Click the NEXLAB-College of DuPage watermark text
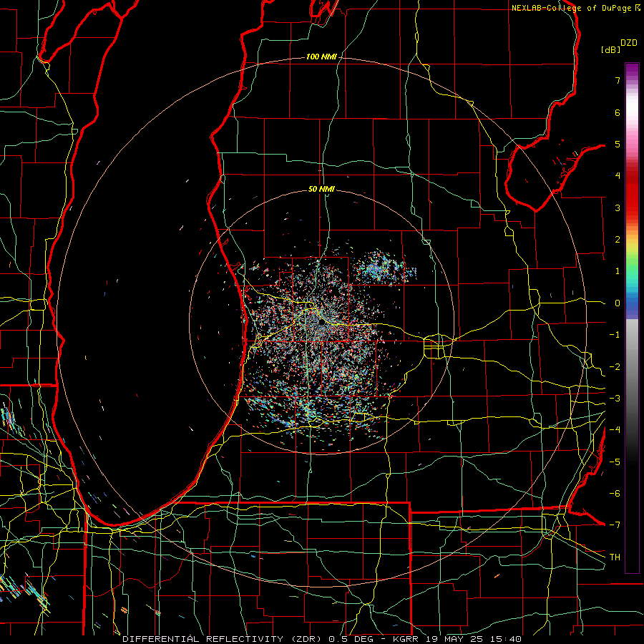This screenshot has height=644, width=644. click(x=572, y=8)
